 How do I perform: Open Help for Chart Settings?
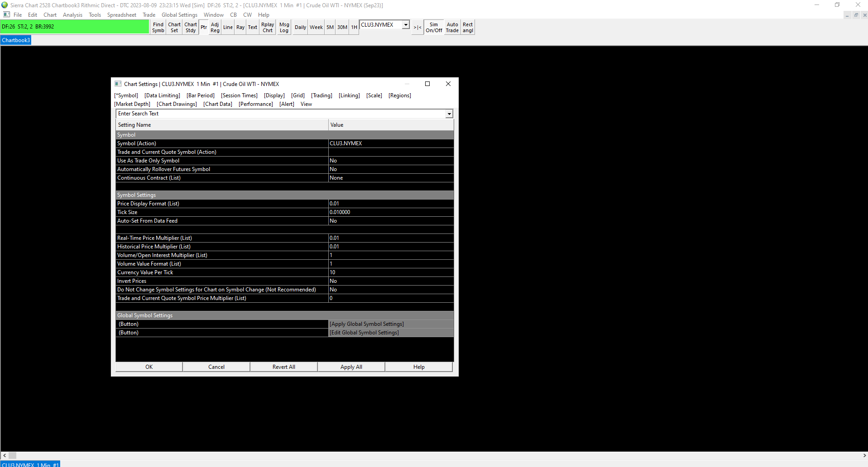[419, 367]
